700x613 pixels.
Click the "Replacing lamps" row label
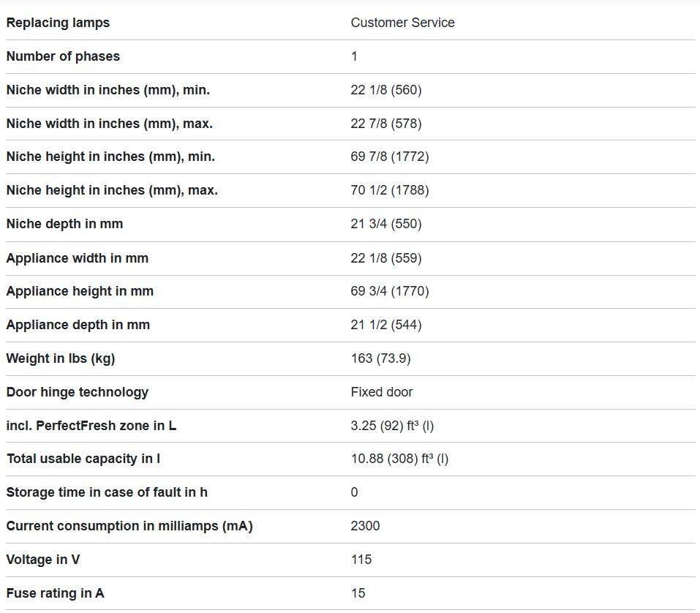tap(58, 23)
